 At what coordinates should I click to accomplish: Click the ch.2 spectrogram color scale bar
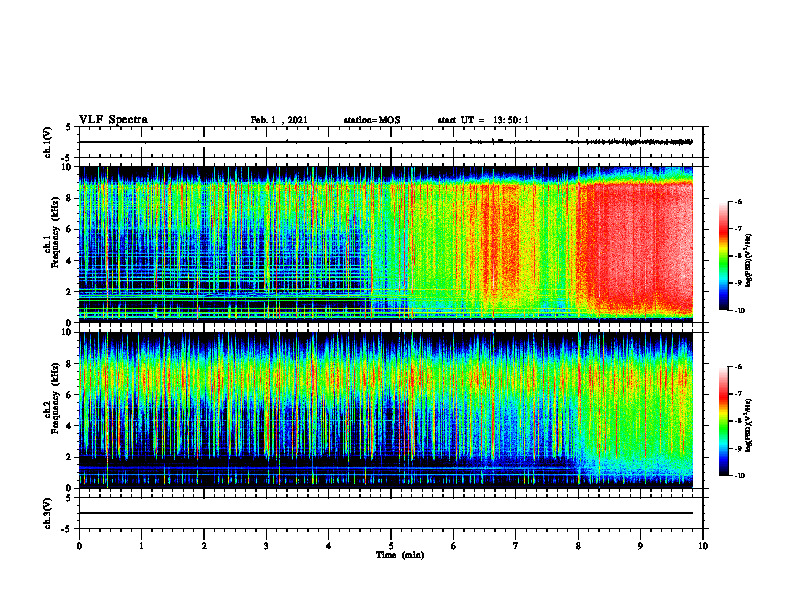724,421
